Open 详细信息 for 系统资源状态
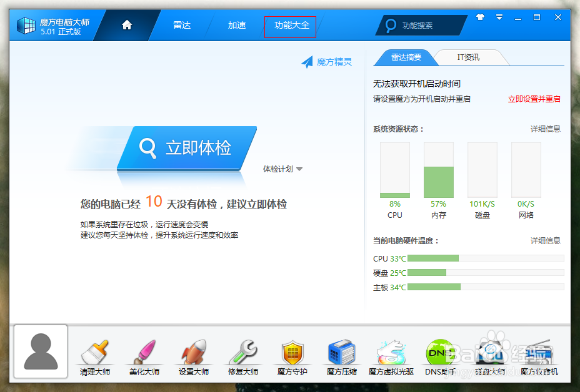580x392 pixels. click(x=546, y=129)
